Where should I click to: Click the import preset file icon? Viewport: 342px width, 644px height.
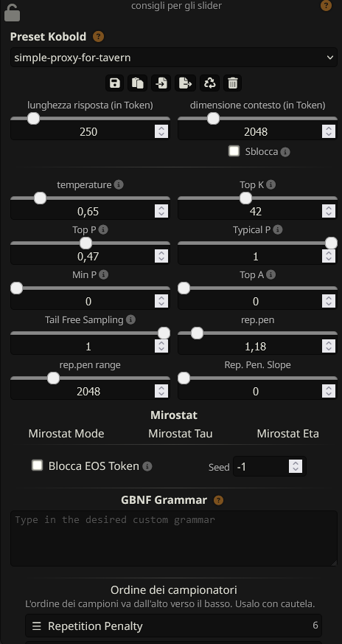pos(161,83)
